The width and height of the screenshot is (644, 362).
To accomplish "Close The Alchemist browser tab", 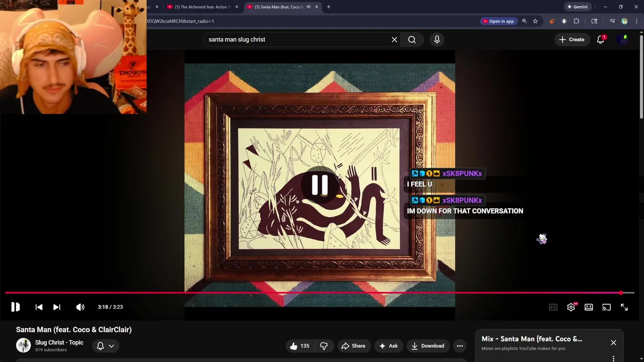I will click(x=236, y=7).
